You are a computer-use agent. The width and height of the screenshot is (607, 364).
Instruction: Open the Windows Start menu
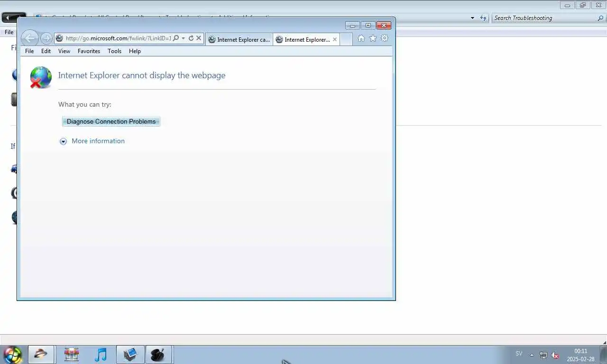[x=13, y=355]
